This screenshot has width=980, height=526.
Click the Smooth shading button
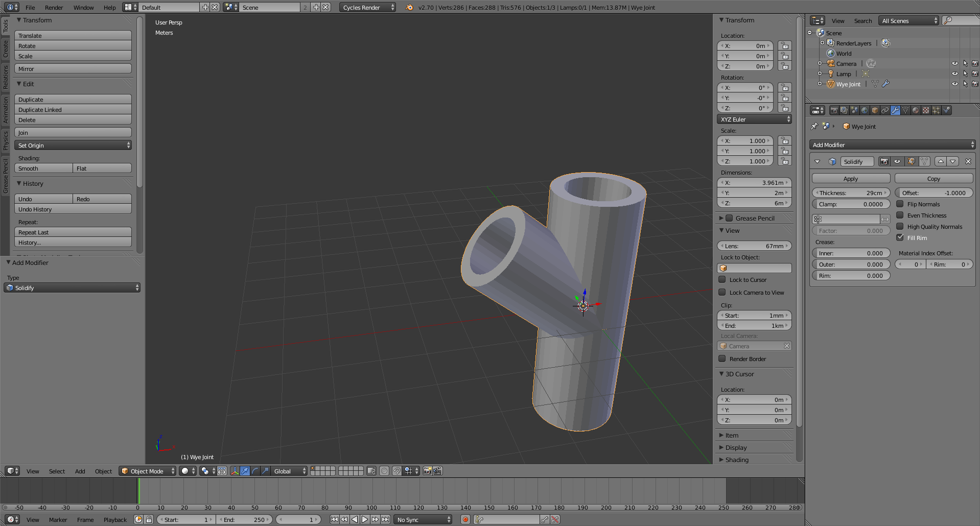(x=43, y=169)
